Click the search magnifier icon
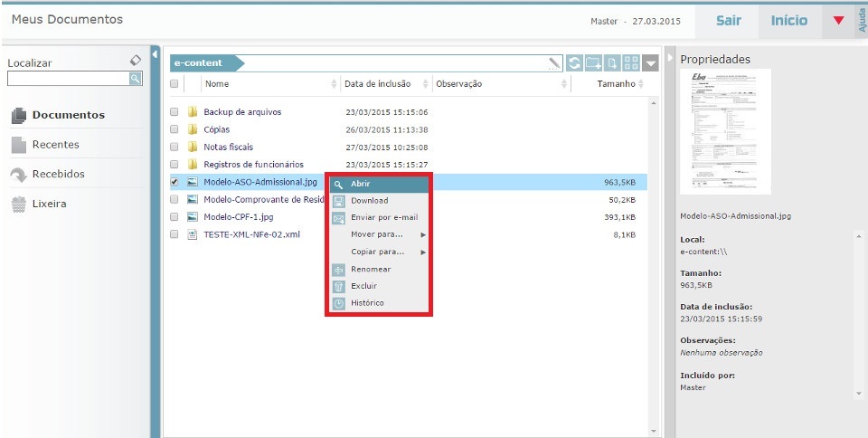This screenshot has height=438, width=868. [135, 80]
